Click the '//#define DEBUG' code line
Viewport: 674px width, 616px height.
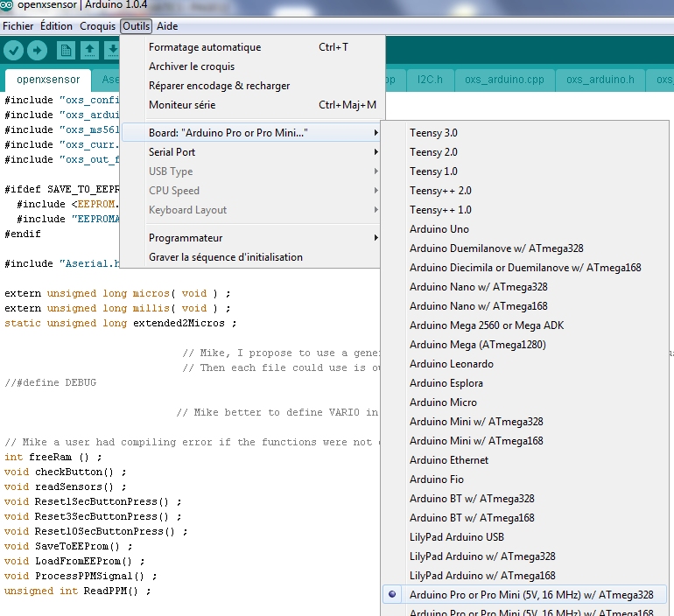[50, 382]
